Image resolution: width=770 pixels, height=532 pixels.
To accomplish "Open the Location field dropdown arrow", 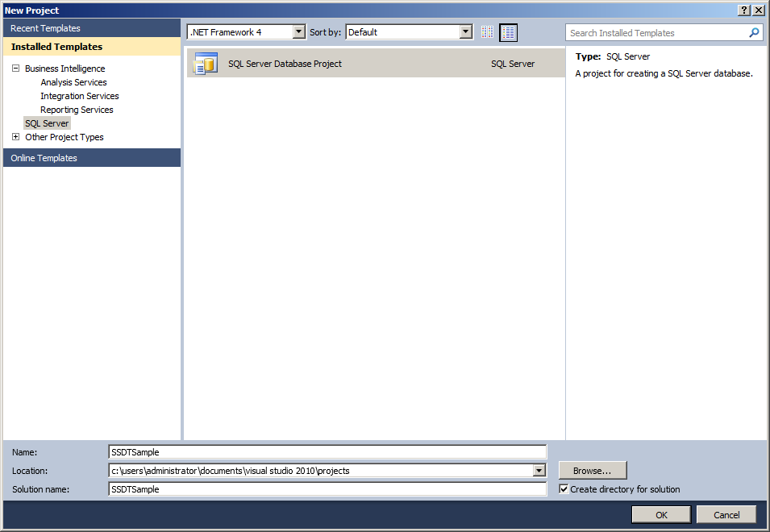I will 539,470.
